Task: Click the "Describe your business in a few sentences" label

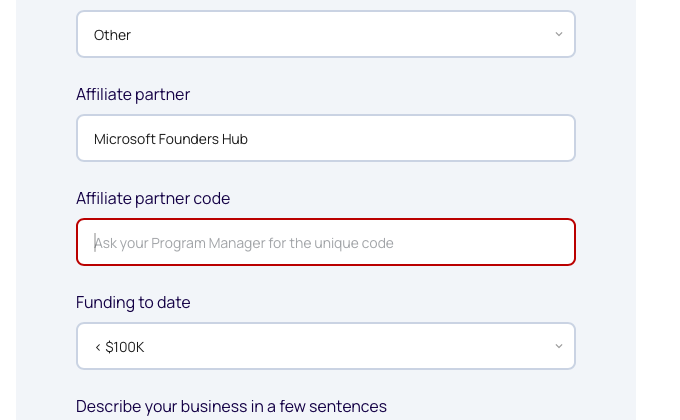Action: (x=231, y=406)
